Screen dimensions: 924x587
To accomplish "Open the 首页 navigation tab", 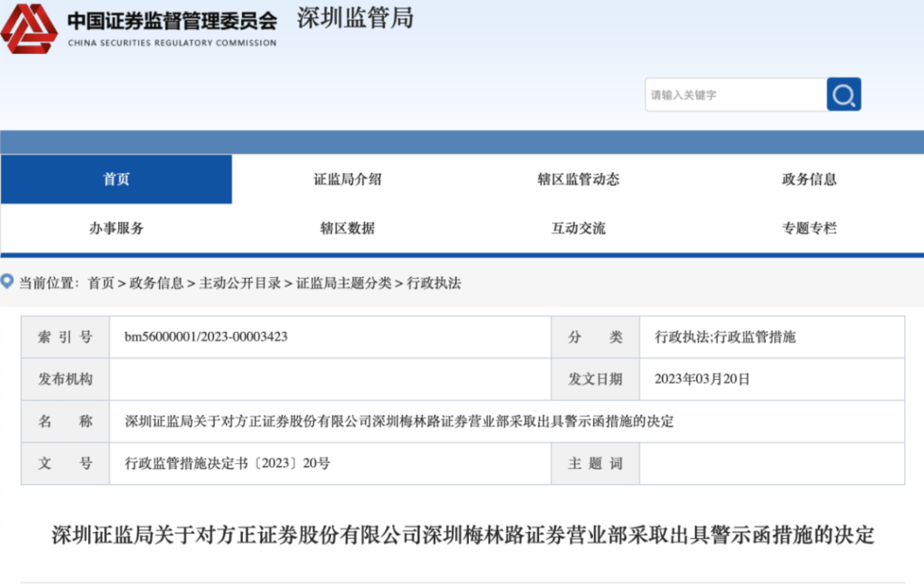I will pos(116,179).
